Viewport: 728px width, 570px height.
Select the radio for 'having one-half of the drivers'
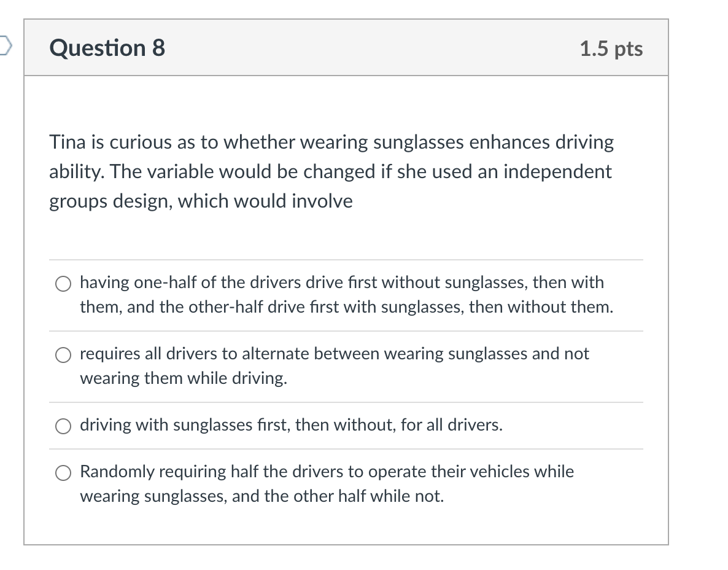tap(63, 284)
